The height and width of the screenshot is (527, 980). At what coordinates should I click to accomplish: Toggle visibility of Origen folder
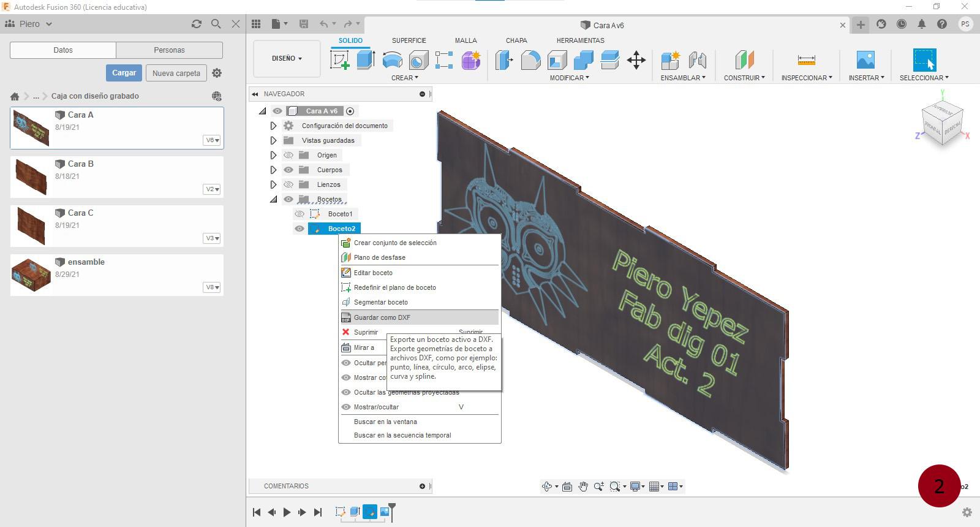[x=288, y=155]
